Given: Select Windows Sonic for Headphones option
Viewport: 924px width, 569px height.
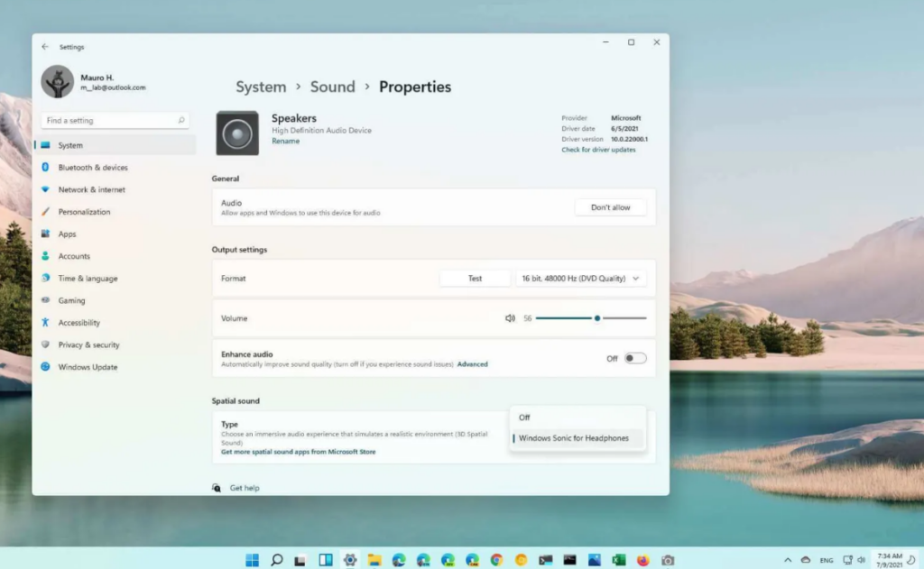Looking at the screenshot, I should (x=574, y=438).
